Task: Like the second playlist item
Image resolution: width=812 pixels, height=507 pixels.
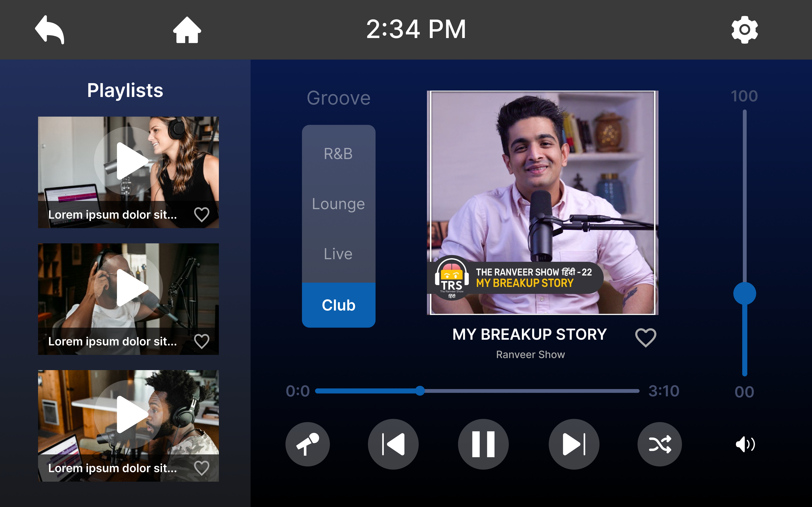Action: [202, 341]
